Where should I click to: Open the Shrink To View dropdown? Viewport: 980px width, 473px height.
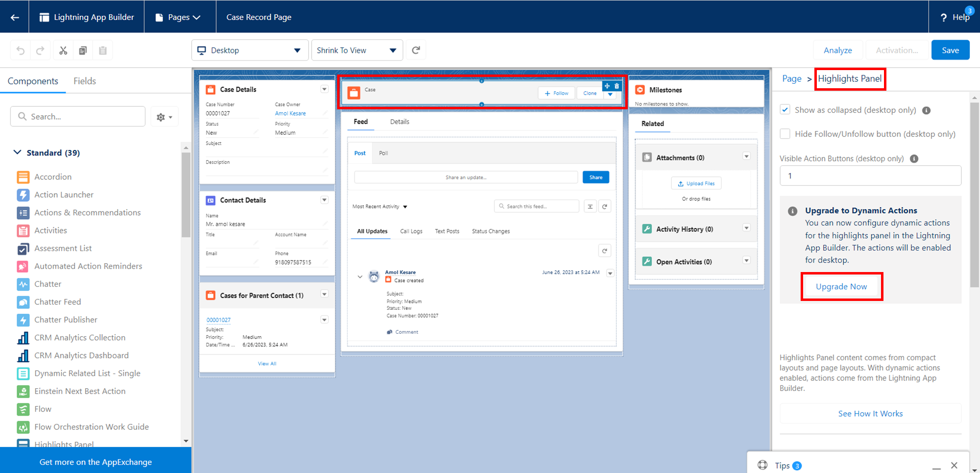(x=357, y=50)
